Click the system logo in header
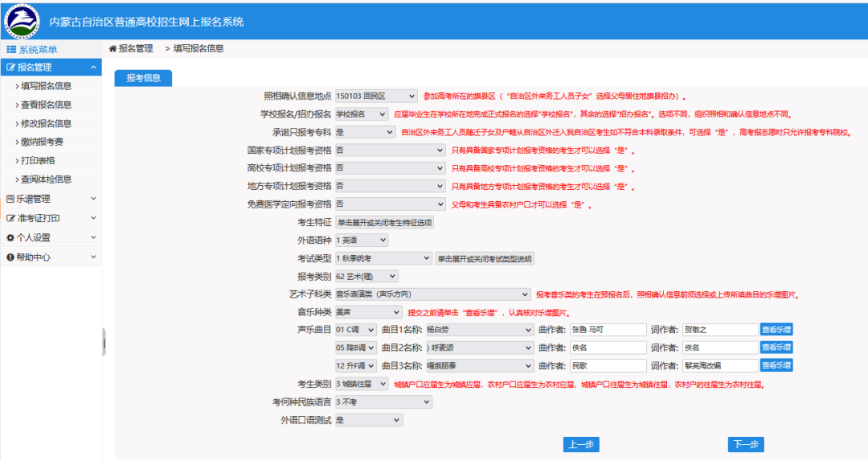This screenshot has height=461, width=868. (23, 21)
